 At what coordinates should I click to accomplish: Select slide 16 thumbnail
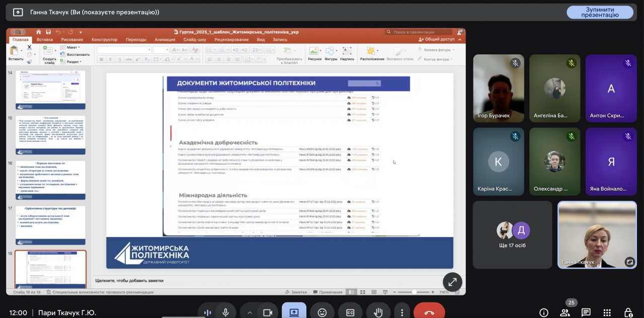click(x=50, y=179)
